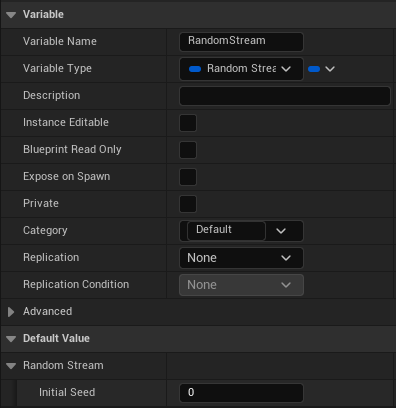Focus the Description text field

click(285, 96)
